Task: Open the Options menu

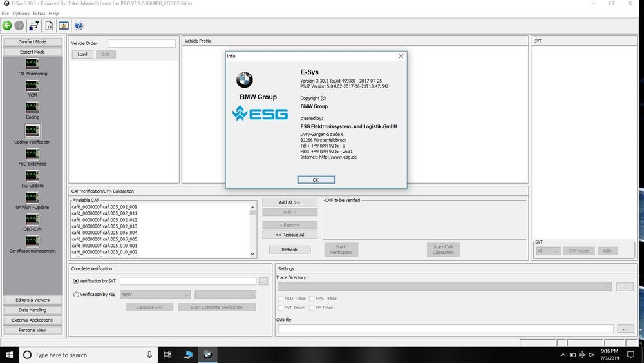Action: tap(21, 13)
